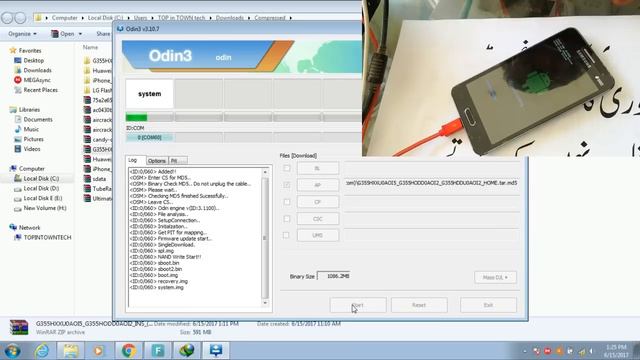640x360 pixels.
Task: Expand breadcrumb arrow after Compressed
Action: coord(291,18)
